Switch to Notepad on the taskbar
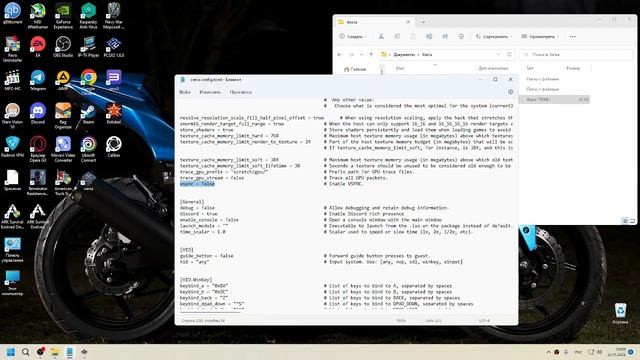Viewport: 640px width, 360px height. click(x=69, y=352)
